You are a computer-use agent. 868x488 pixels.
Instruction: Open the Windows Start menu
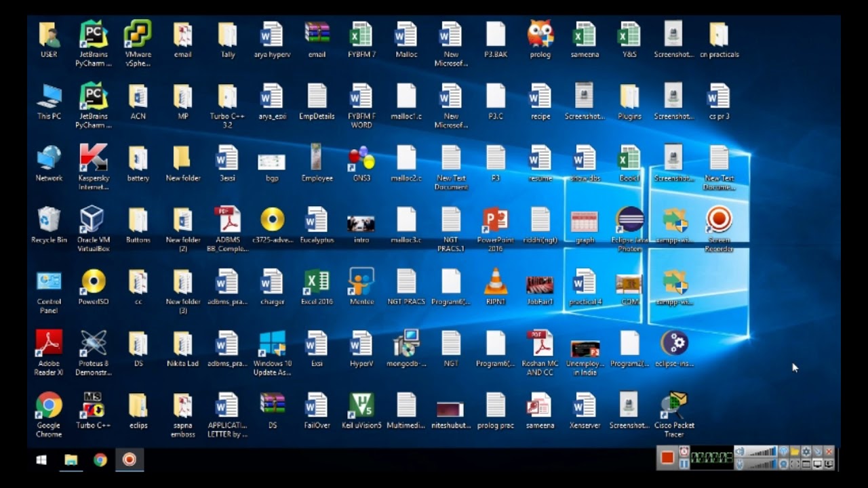coord(41,460)
